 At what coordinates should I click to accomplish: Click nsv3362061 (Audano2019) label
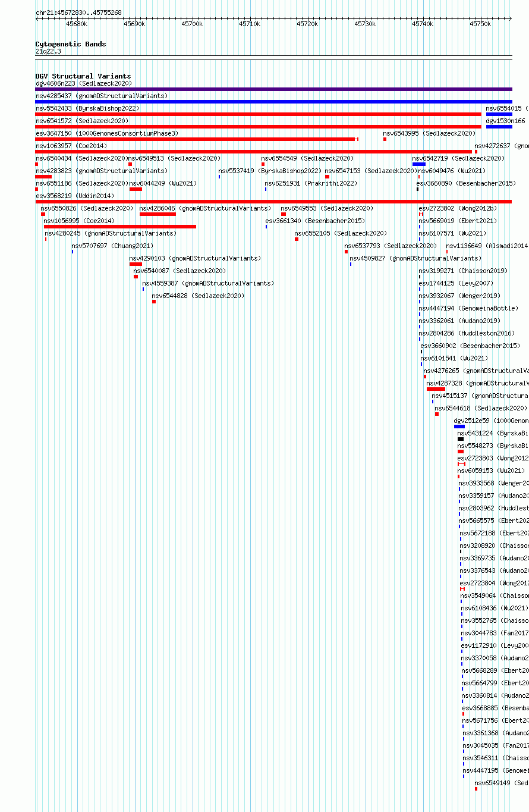coord(459,321)
